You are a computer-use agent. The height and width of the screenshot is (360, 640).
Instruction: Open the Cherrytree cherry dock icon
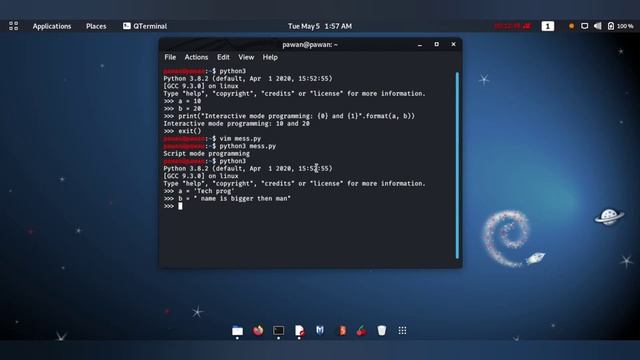pos(361,330)
